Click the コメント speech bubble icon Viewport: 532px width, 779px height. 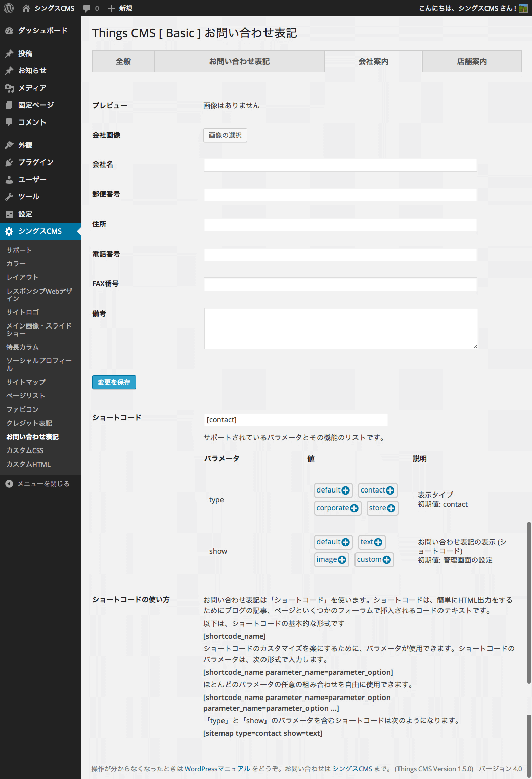point(9,122)
